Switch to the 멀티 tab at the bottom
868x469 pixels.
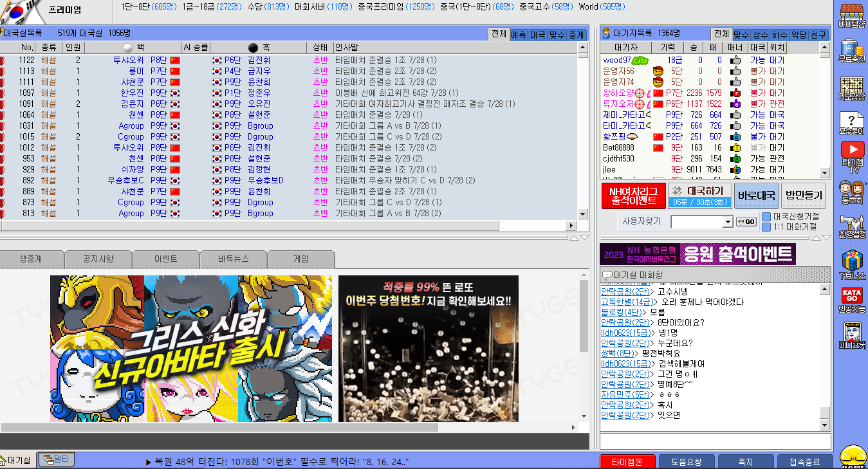57,459
